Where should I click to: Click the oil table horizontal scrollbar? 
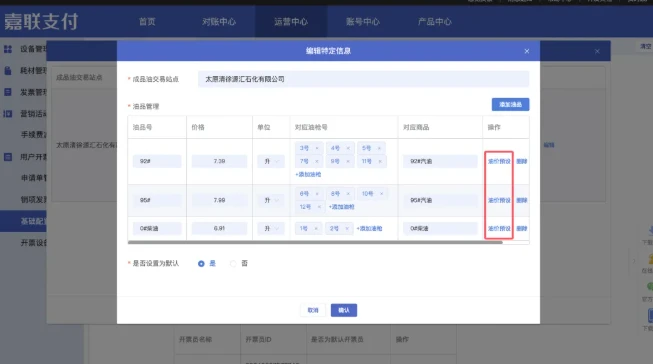[315, 242]
